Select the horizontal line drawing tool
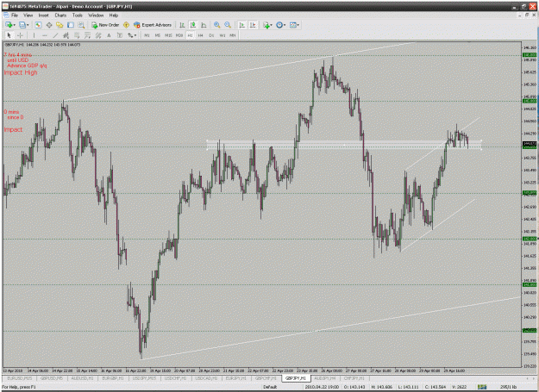 (45, 35)
